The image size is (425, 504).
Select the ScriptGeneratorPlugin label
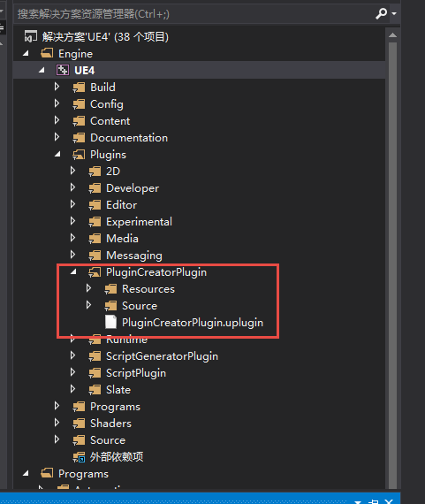coord(162,356)
